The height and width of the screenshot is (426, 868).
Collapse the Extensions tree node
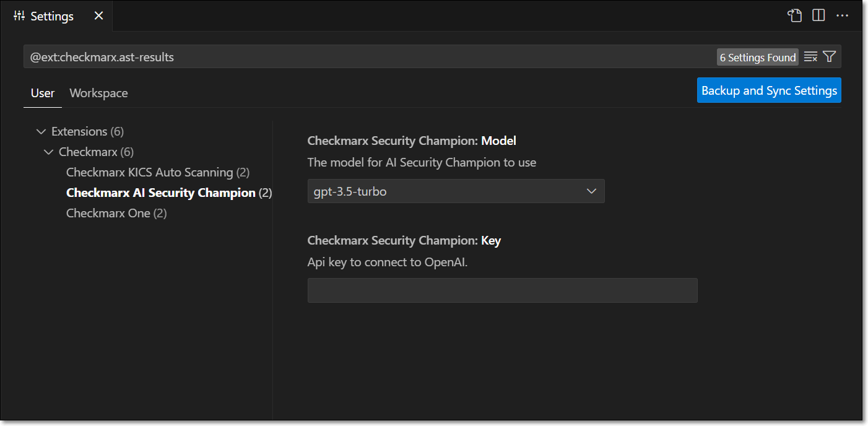click(41, 131)
